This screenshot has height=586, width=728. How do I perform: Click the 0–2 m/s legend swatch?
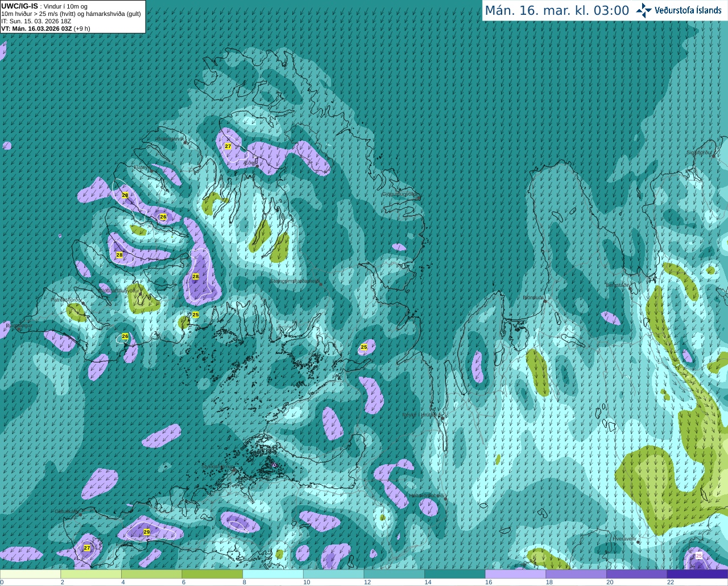[x=31, y=574]
